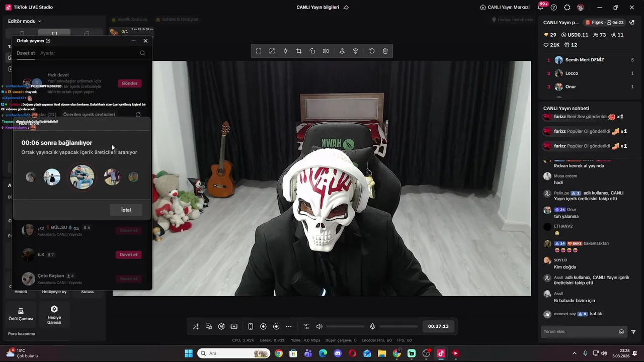Click the share arrow beside CANLI Yayın bilgileri

click(346, 8)
